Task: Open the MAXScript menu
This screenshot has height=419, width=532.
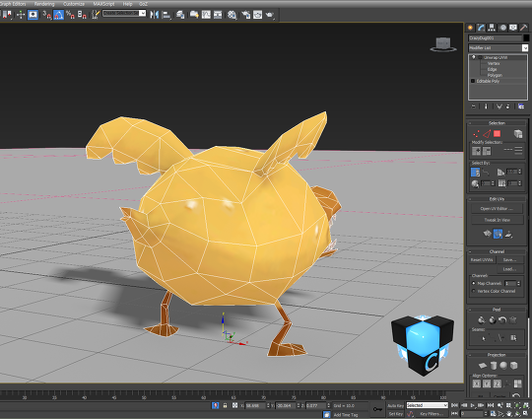Action: pyautogui.click(x=103, y=4)
